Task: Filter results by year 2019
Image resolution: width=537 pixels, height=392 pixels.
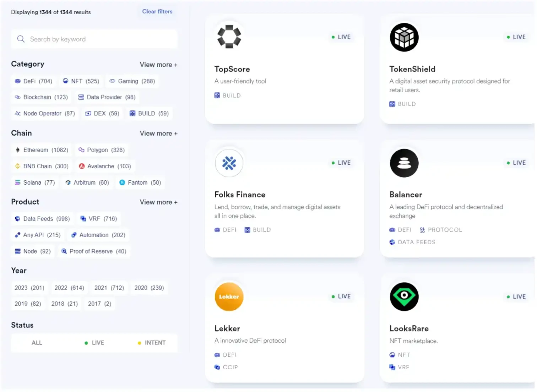Action: click(28, 304)
